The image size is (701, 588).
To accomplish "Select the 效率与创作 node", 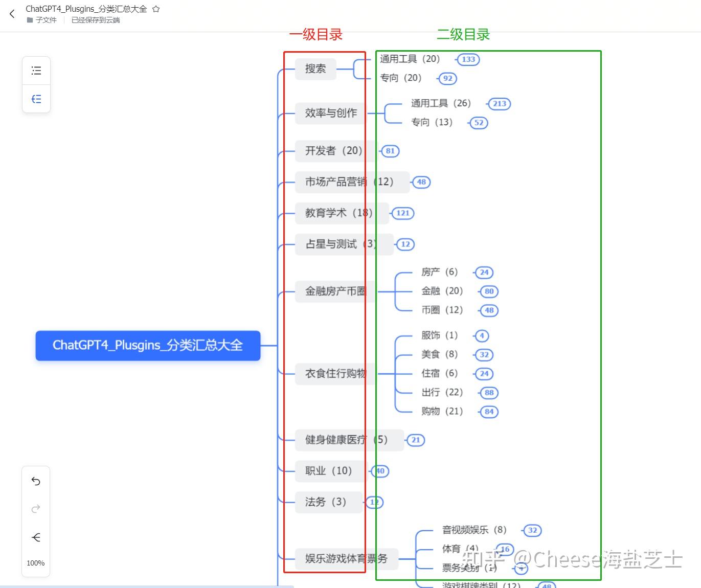I will point(331,113).
